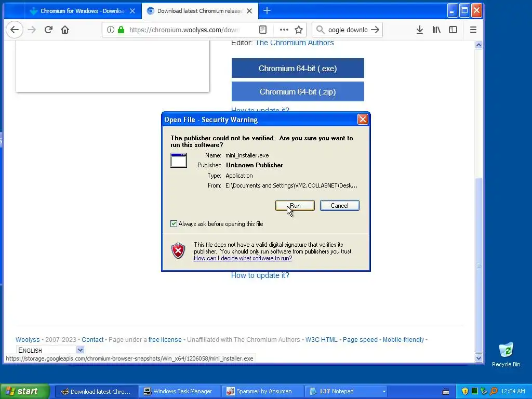Open The Chromium Authors editor link
532x399 pixels.
(295, 43)
